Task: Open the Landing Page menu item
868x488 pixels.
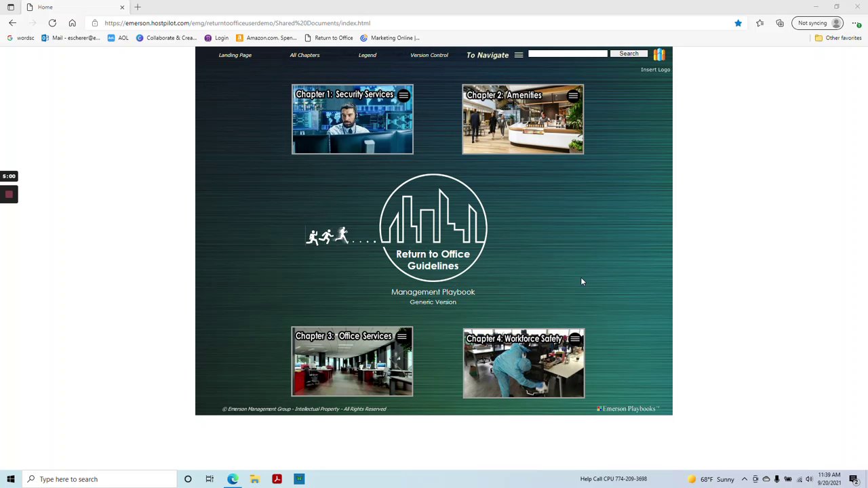Action: [235, 55]
